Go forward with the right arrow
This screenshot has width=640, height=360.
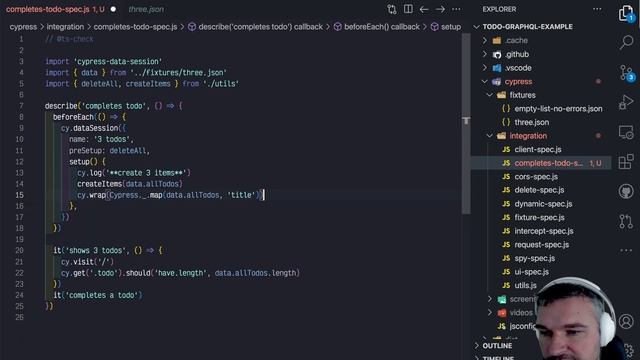440,9
